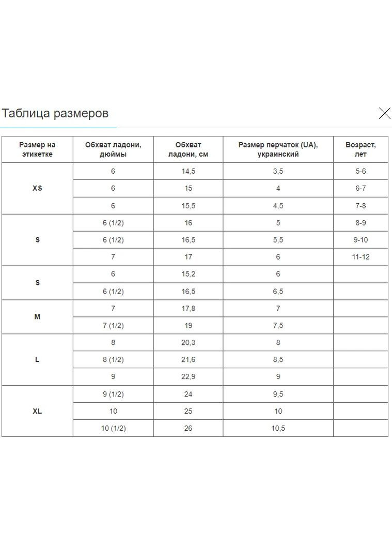Click the XL size label cell
392x546 pixels.
[37, 411]
